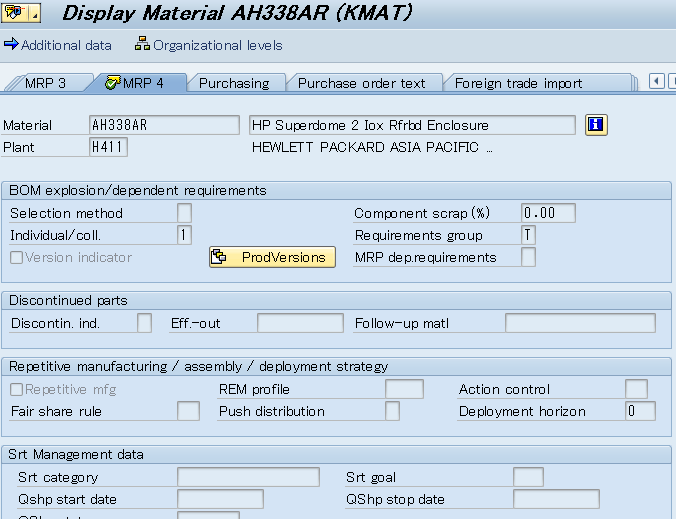
Task: Click the MRP dep.requirements field
Action: (x=528, y=257)
